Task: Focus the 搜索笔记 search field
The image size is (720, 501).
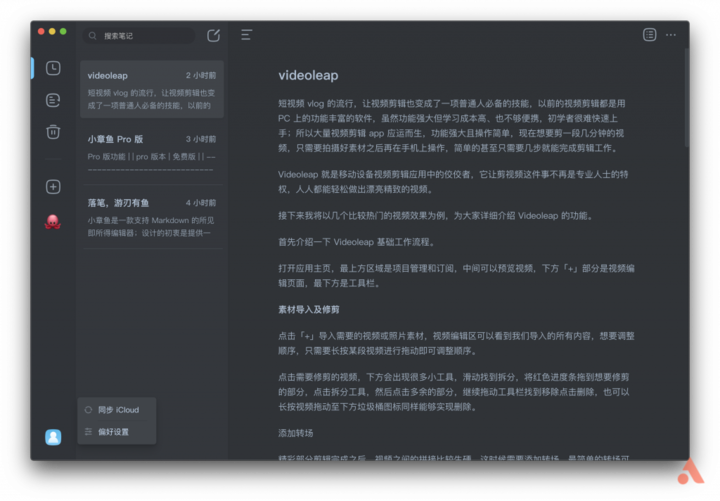Action: tap(139, 36)
